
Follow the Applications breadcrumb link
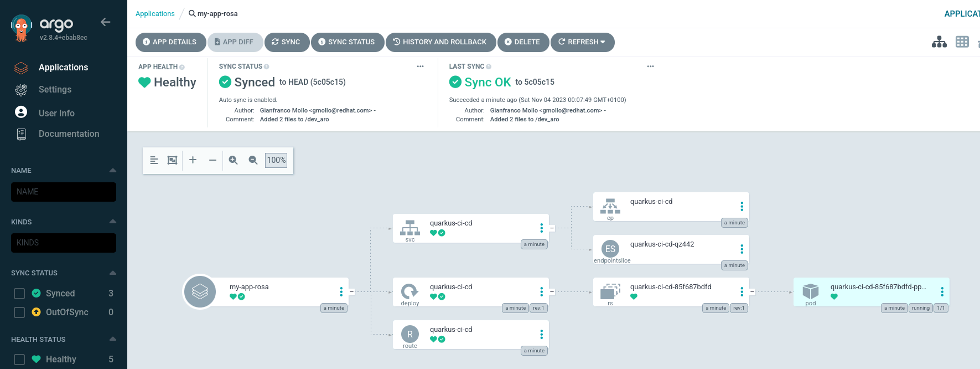point(155,14)
